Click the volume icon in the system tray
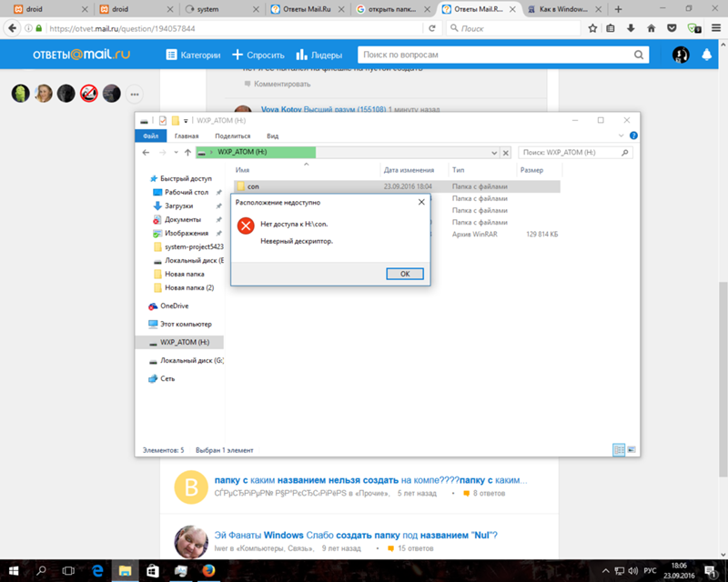728x582 pixels. pos(632,570)
